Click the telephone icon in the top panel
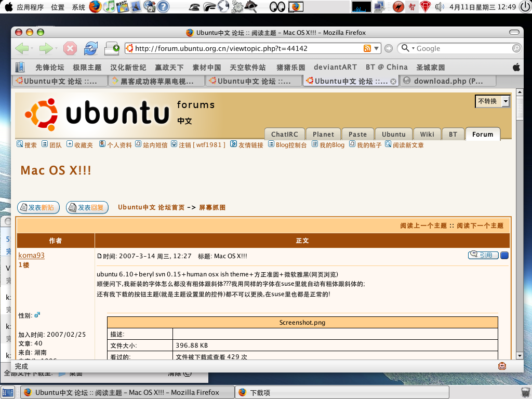 click(194, 7)
